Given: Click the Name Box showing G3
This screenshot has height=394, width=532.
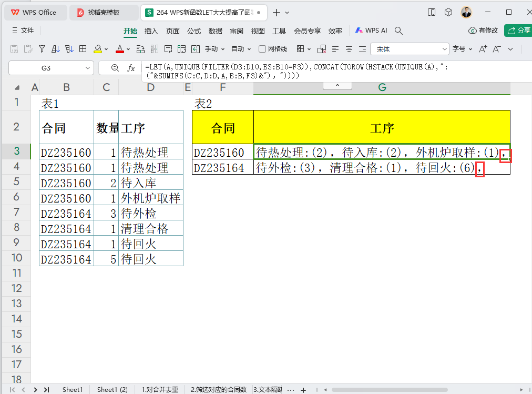Looking at the screenshot, I should tap(51, 68).
